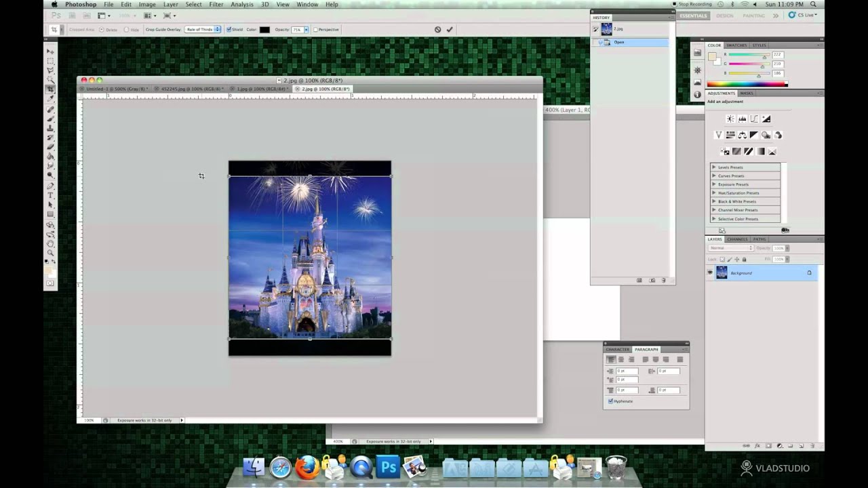Open the shield Opacity dropdown
Viewport: 868px width, 488px height.
(307, 29)
